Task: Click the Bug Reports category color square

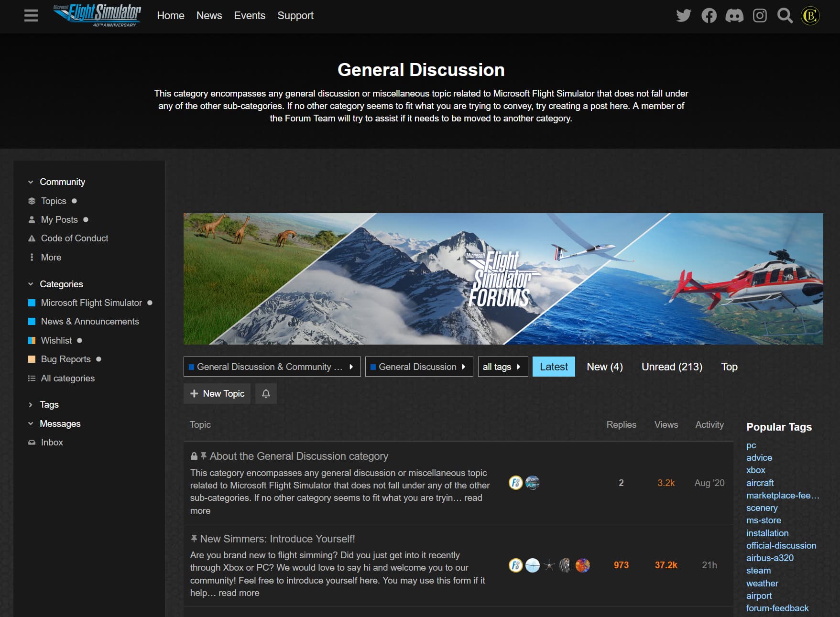Action: click(x=32, y=359)
